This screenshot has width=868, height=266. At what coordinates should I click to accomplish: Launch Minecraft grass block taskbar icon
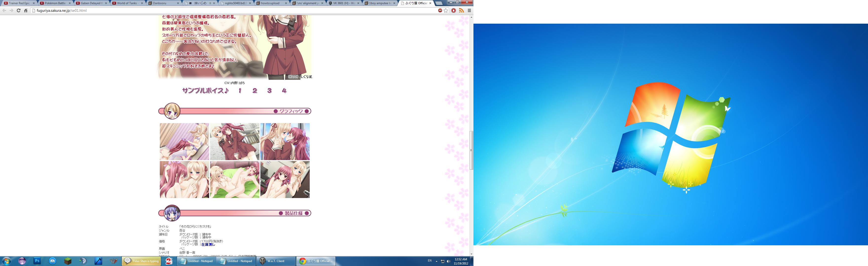click(x=68, y=261)
